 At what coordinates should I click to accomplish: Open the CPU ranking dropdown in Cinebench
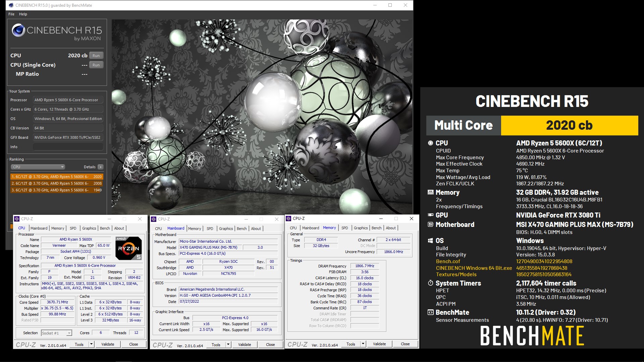tap(38, 167)
